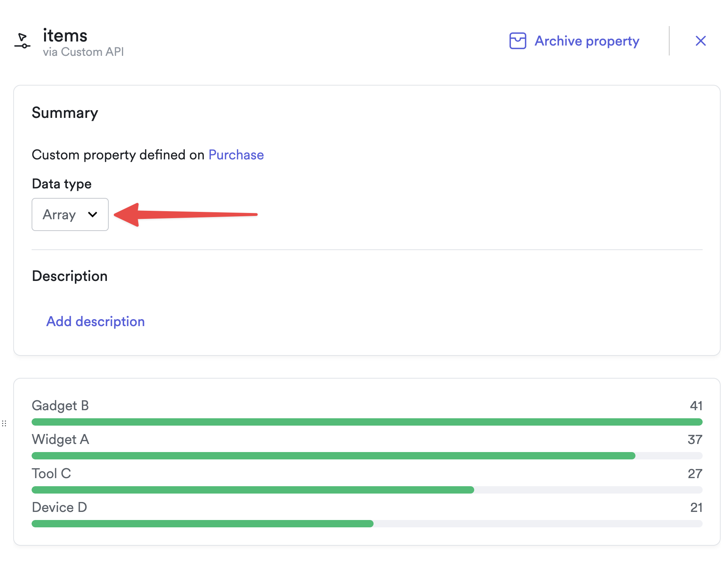
Task: Click the Data type section label
Action: pyautogui.click(x=61, y=184)
